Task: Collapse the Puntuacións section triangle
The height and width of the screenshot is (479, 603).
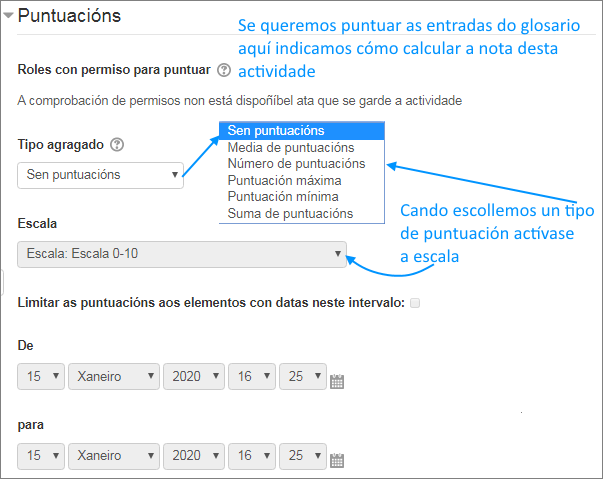Action: click(8, 16)
